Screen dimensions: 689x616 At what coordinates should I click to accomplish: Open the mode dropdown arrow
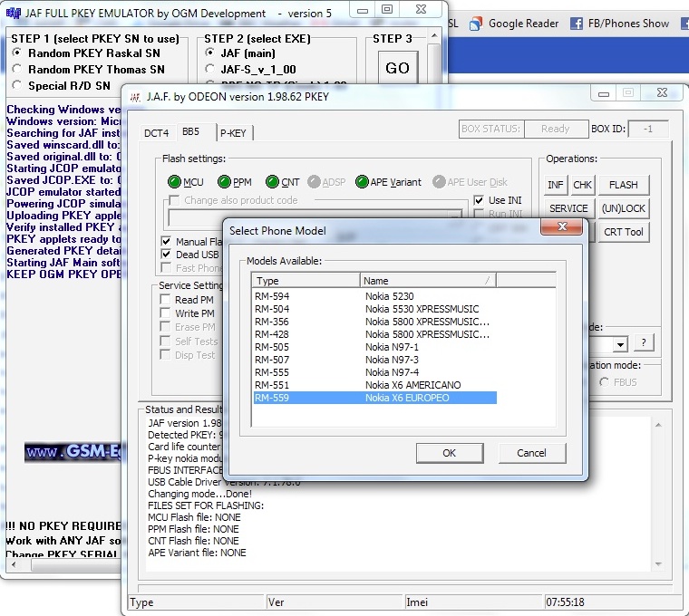coord(620,344)
